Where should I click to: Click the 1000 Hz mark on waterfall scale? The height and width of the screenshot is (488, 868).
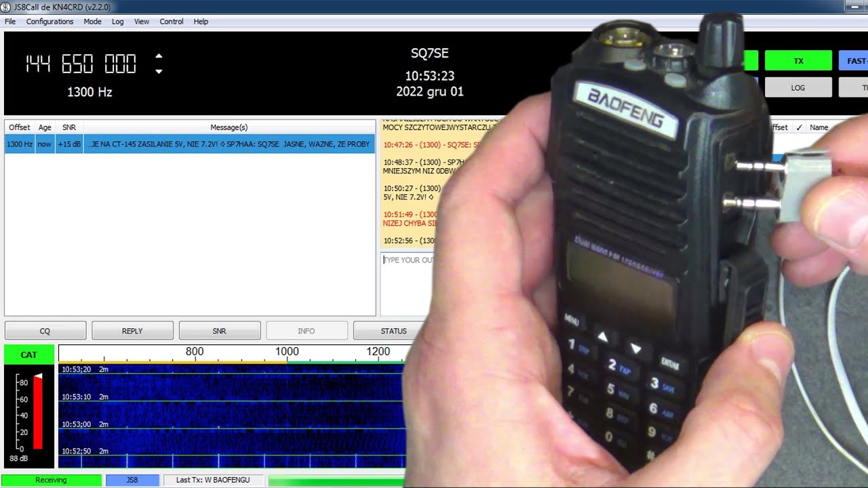287,351
